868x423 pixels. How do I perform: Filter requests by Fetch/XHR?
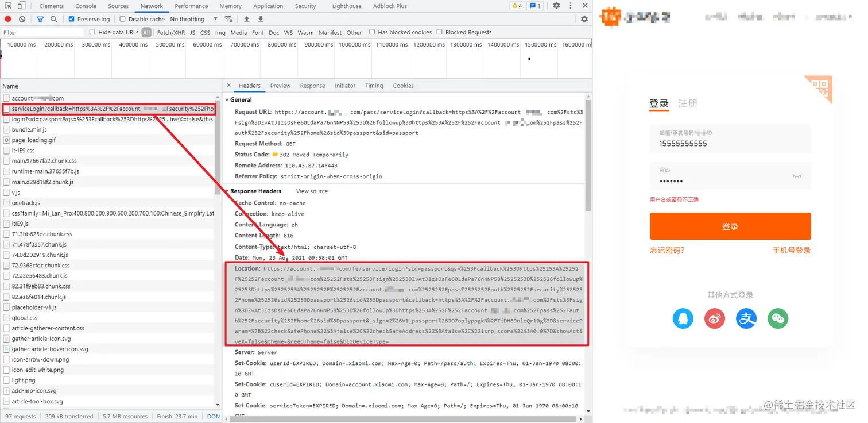click(x=171, y=33)
